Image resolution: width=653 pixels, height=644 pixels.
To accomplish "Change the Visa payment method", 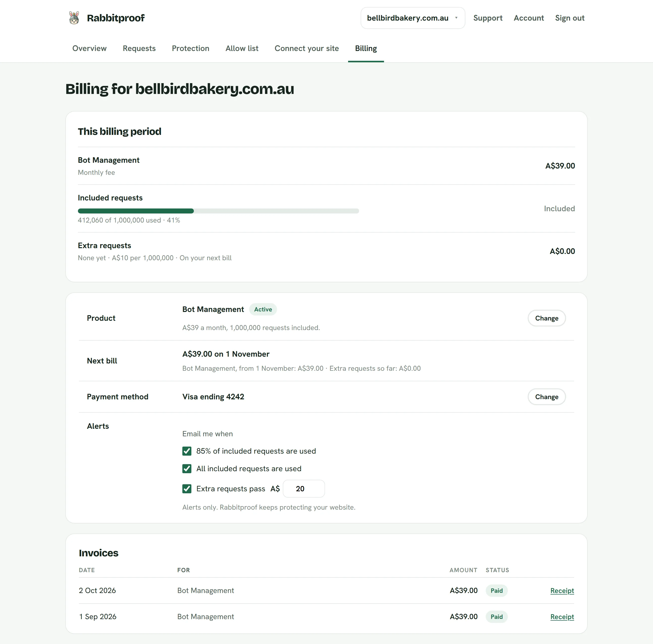I will click(x=547, y=397).
